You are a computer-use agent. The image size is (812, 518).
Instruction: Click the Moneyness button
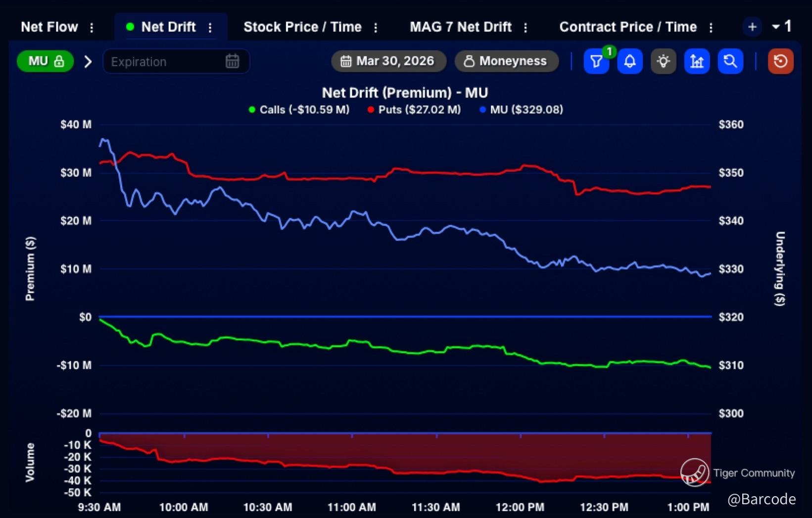[x=506, y=61]
